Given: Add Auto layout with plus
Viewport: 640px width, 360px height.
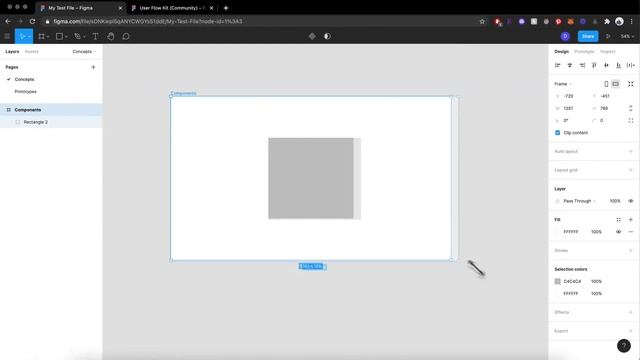Looking at the screenshot, I should pos(631,151).
